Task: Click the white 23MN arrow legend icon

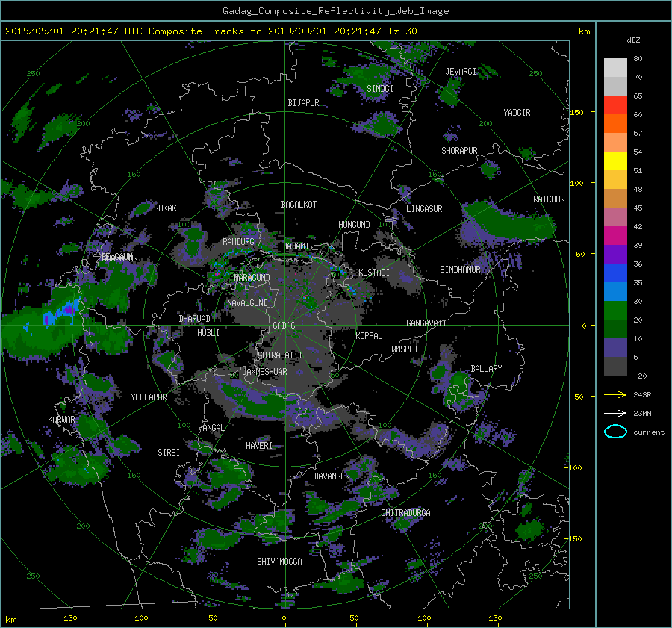Action: pos(615,413)
